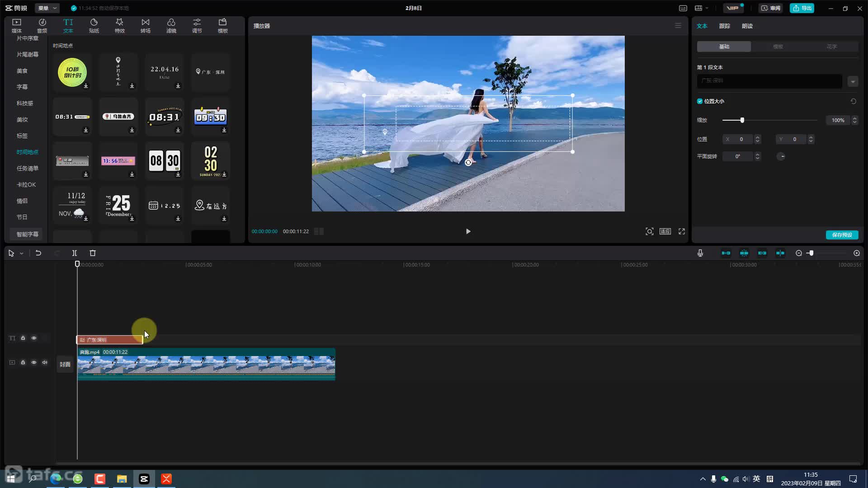Play the video preview

click(x=468, y=231)
